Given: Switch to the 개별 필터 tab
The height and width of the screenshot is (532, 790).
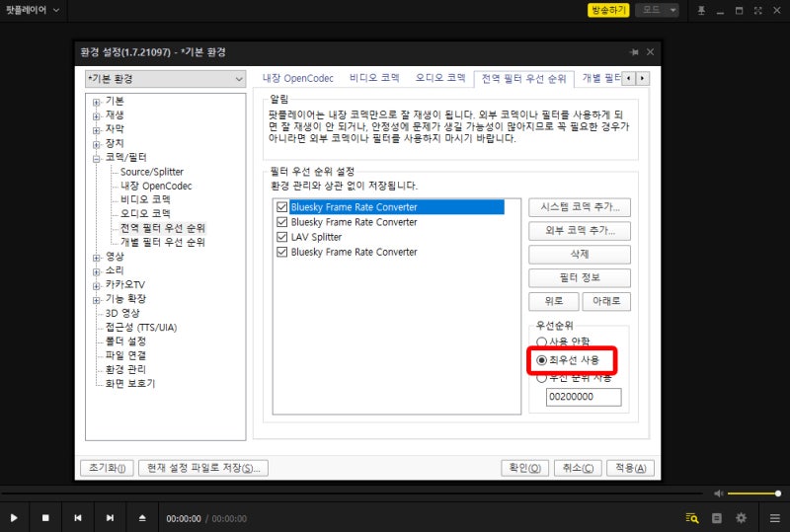Looking at the screenshot, I should [600, 79].
